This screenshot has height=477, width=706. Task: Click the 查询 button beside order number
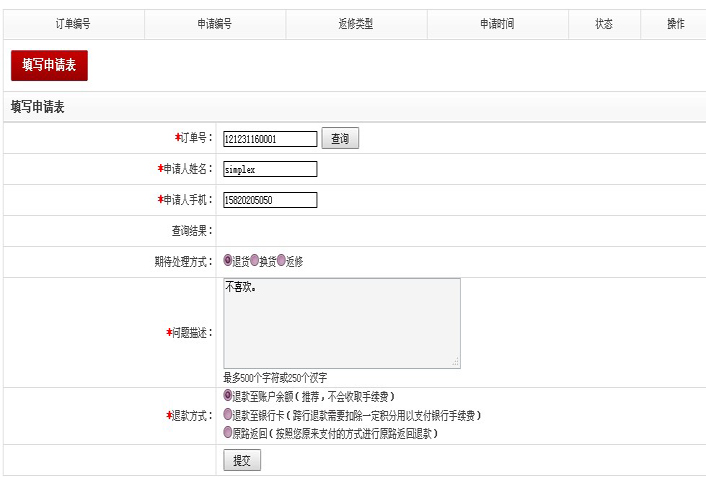340,139
